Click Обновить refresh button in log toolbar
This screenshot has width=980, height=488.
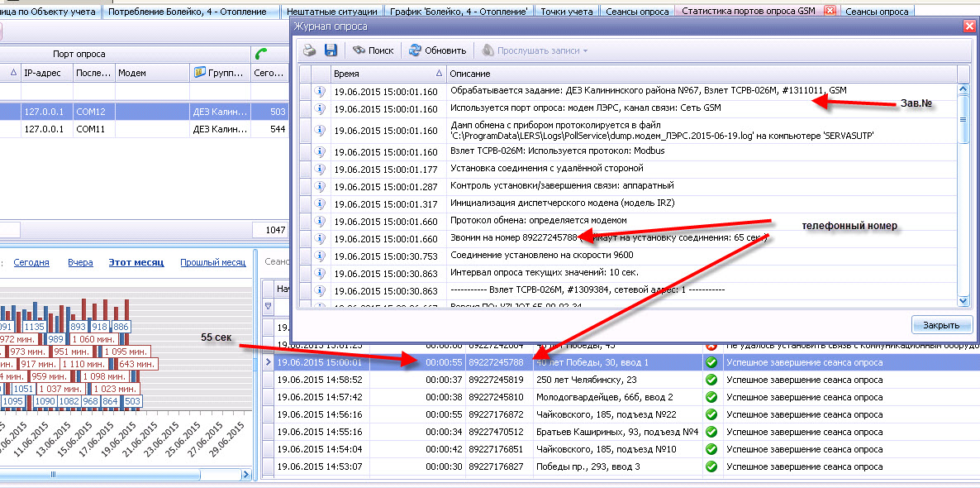(x=437, y=50)
